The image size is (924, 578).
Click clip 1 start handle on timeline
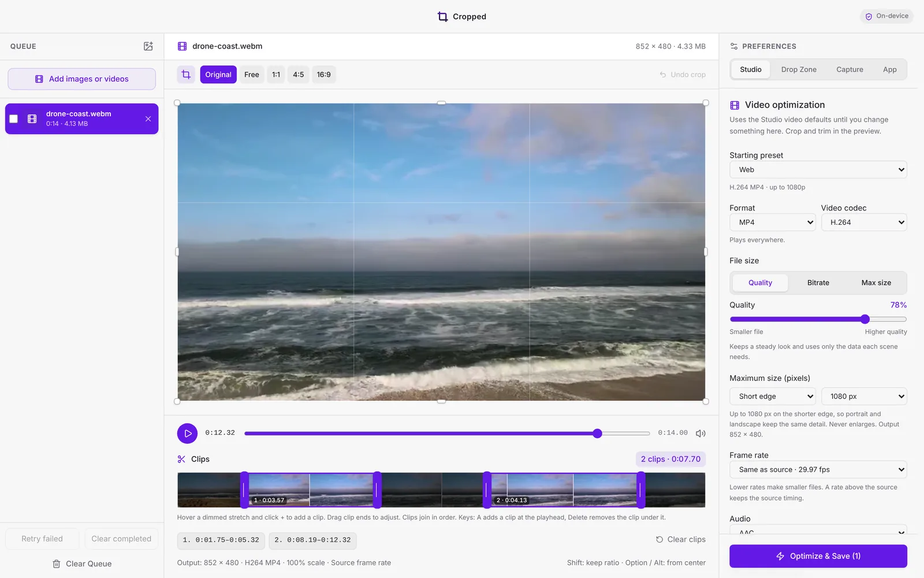244,490
